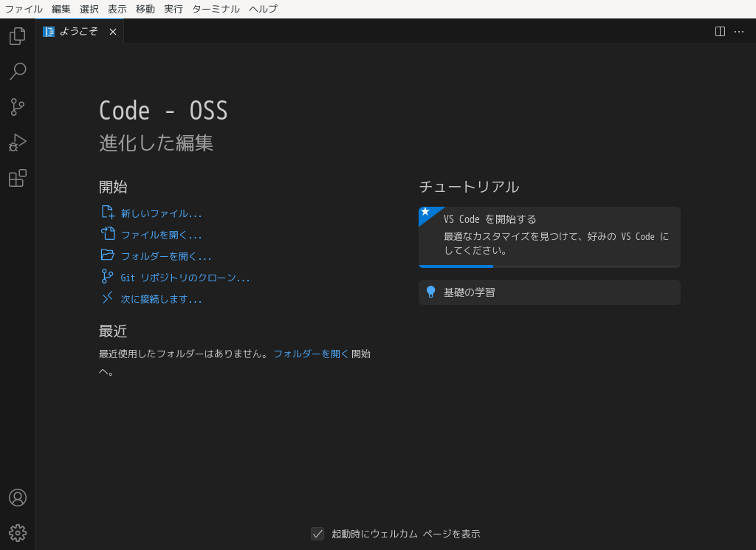Open the VS Code を開始する tutorial card

click(x=549, y=237)
